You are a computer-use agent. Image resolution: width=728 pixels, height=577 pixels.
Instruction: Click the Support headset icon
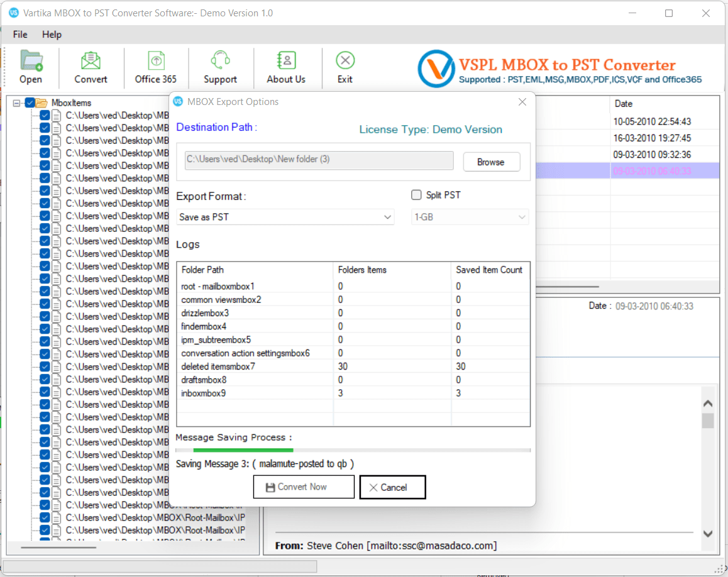(220, 60)
